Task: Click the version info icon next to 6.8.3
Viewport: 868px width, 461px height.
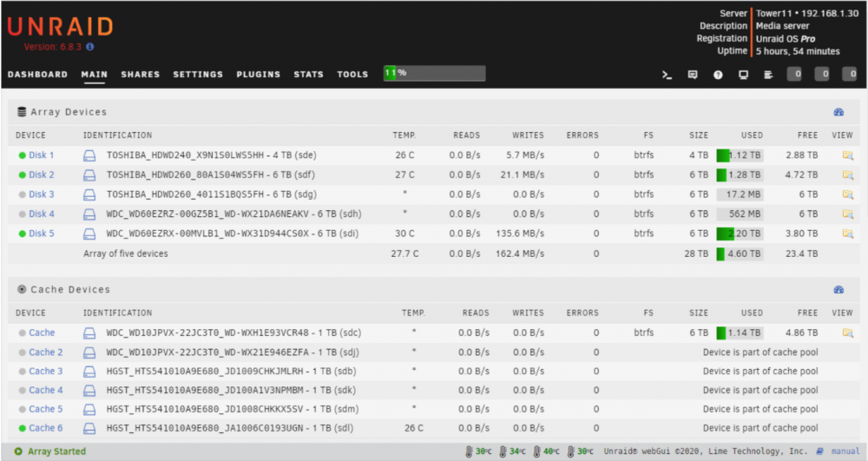Action: [90, 47]
